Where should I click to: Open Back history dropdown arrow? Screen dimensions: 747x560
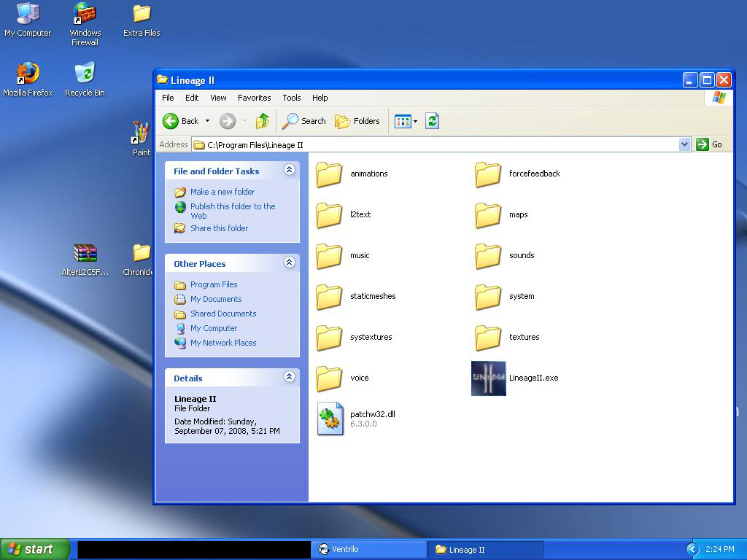pos(207,121)
